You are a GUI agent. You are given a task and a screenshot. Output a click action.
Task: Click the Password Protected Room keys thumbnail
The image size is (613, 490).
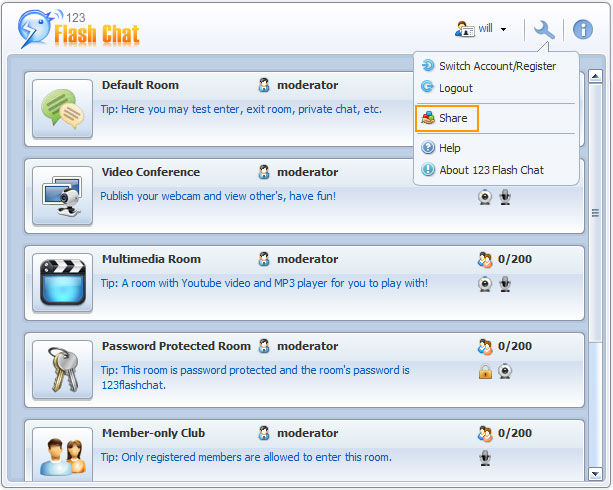pos(63,370)
